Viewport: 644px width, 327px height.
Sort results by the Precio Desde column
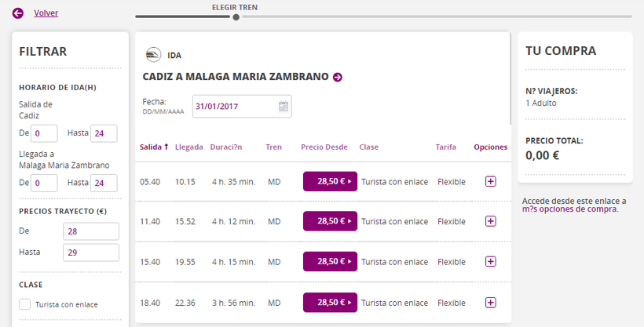[x=324, y=147]
